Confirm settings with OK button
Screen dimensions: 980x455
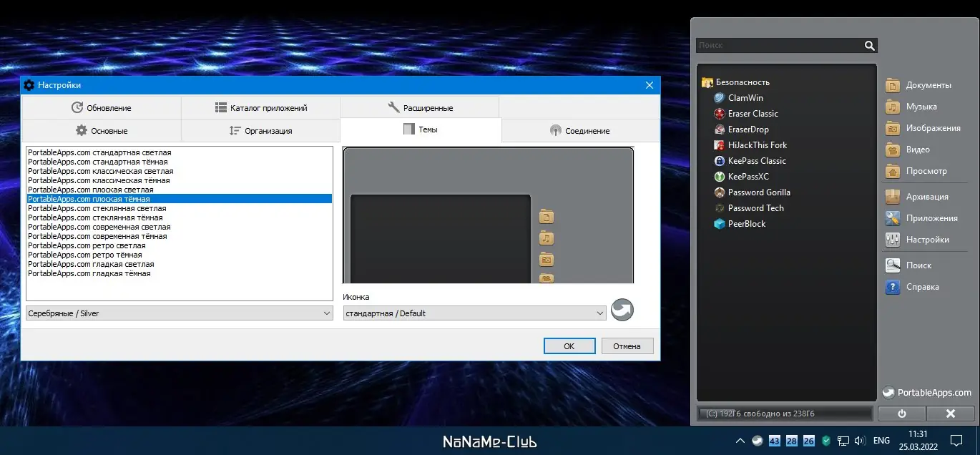click(x=569, y=346)
